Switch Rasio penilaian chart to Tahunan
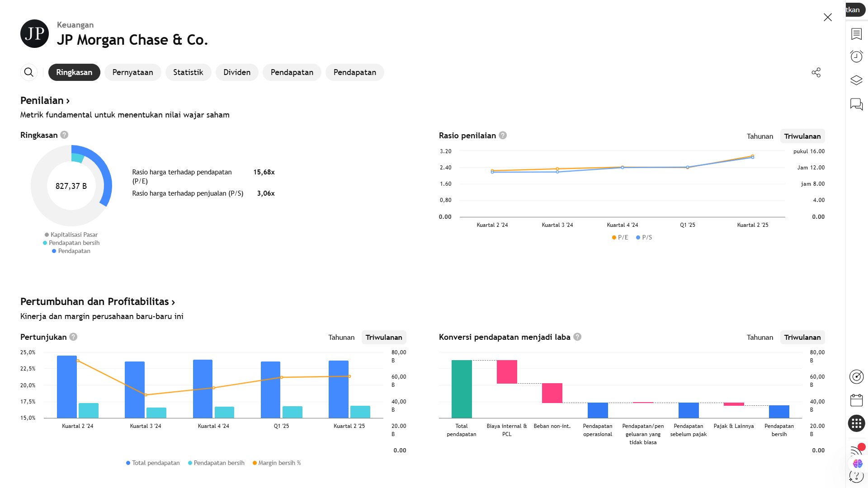This screenshot has height=488, width=868. pos(759,136)
